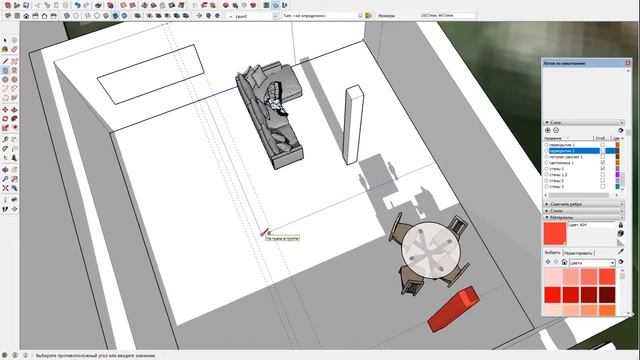The width and height of the screenshot is (640, 360).
Task: Toggle visibility checkbox of стены 3 layer
Action: pos(602,187)
